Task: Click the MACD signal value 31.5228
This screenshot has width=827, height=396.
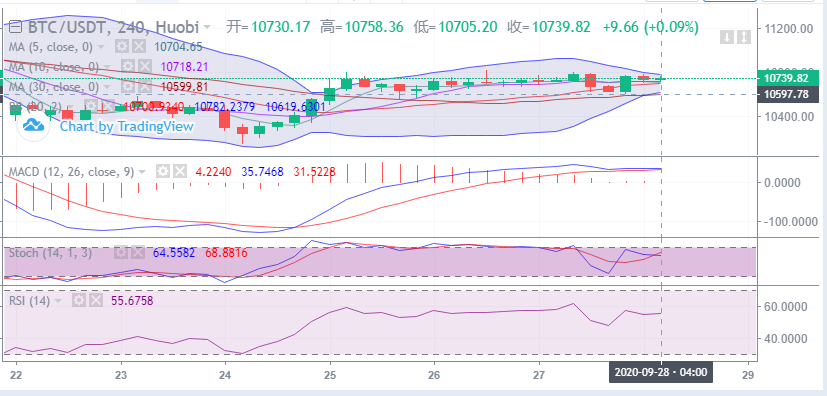Action: click(x=314, y=172)
